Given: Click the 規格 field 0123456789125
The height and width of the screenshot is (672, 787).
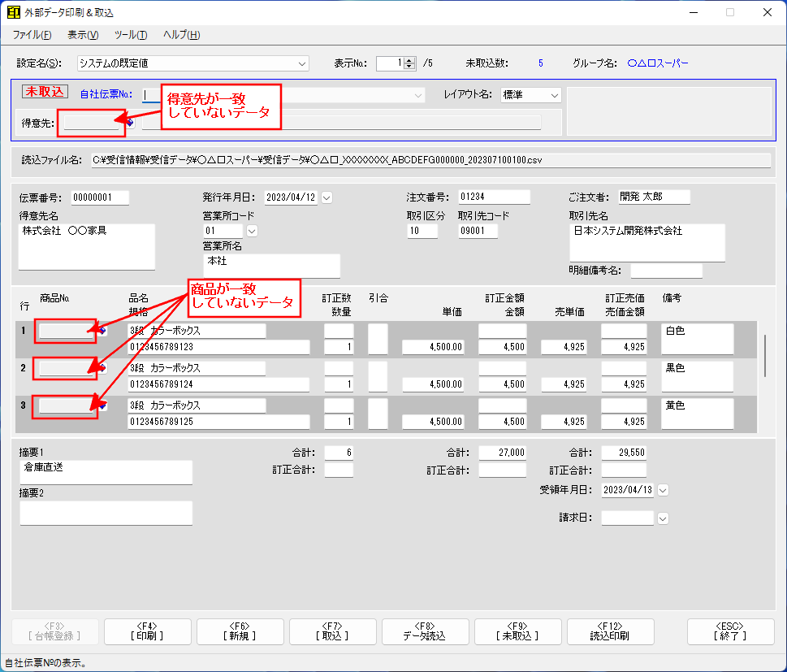Looking at the screenshot, I should point(218,422).
